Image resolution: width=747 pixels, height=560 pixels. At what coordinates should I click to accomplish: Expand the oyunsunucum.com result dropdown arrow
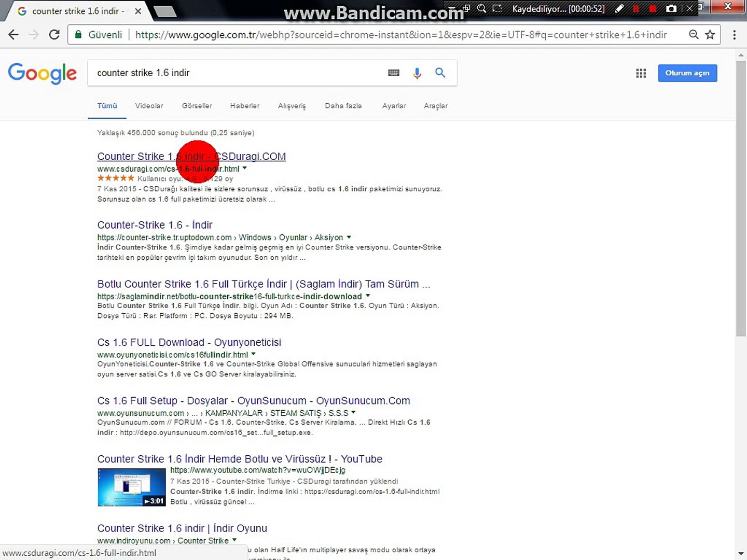[353, 412]
